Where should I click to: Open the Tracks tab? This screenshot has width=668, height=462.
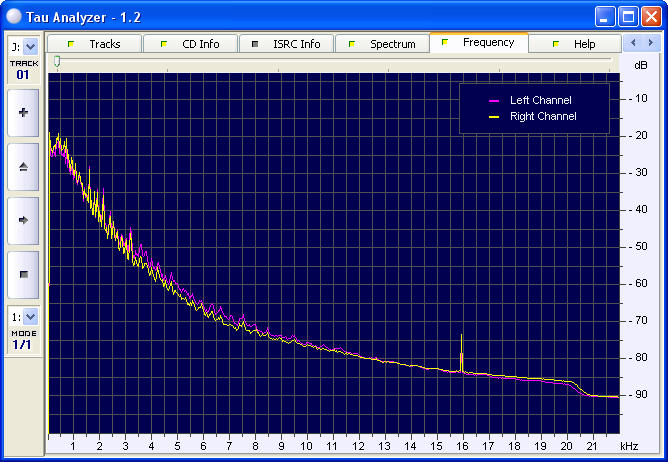point(94,44)
